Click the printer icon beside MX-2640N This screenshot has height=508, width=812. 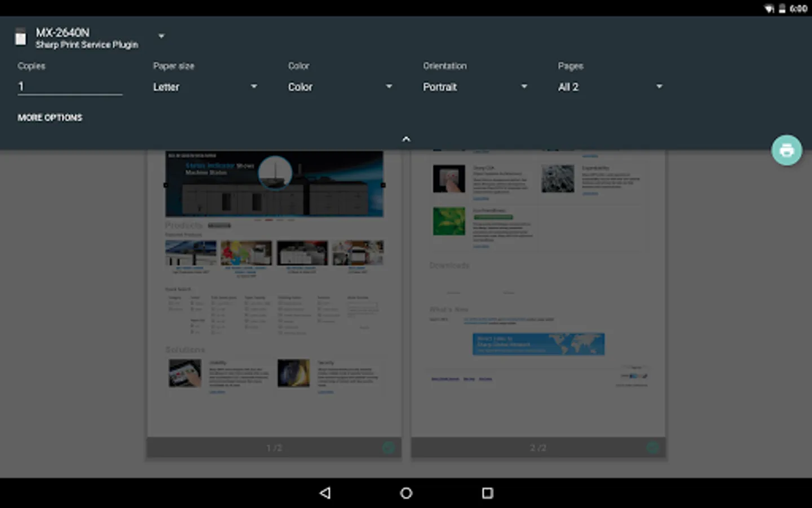(21, 36)
